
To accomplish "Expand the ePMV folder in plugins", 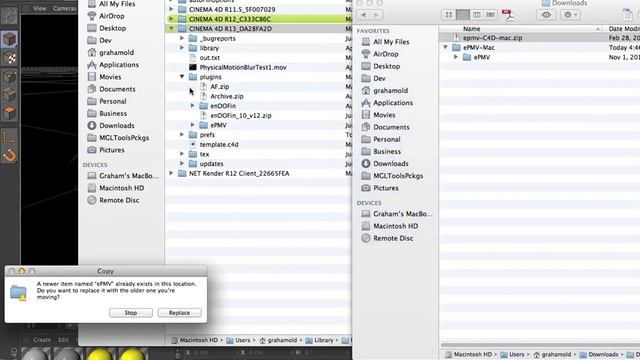I will point(193,125).
